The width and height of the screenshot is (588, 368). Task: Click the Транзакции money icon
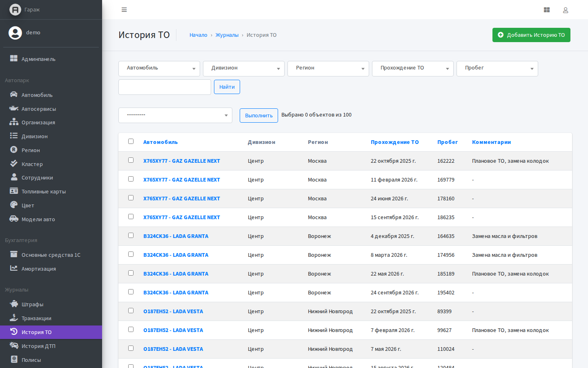click(x=14, y=318)
